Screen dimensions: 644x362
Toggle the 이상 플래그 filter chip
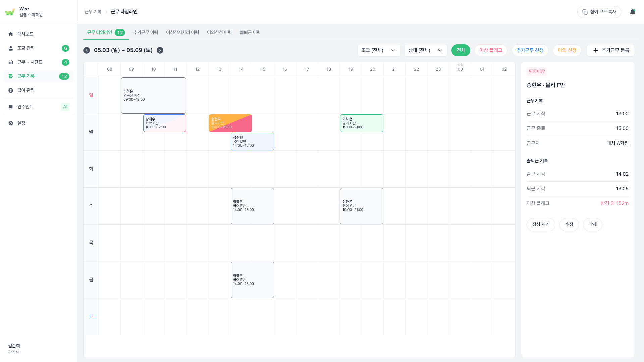click(x=491, y=50)
